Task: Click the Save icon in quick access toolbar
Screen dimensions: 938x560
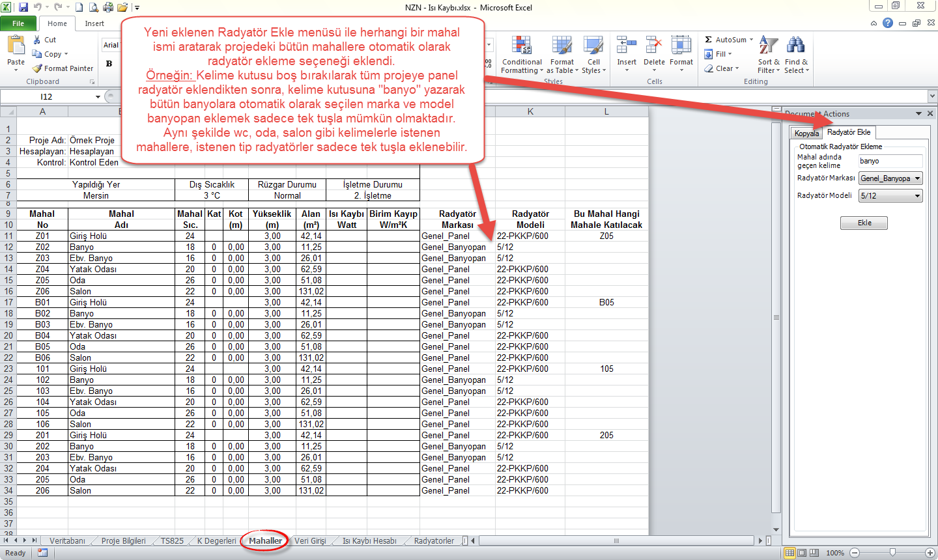Action: (x=23, y=7)
